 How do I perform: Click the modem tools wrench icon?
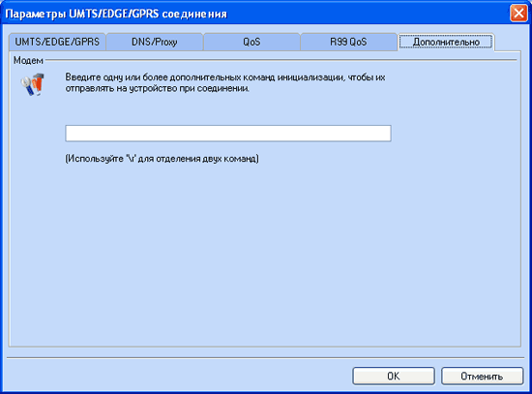tap(32, 84)
